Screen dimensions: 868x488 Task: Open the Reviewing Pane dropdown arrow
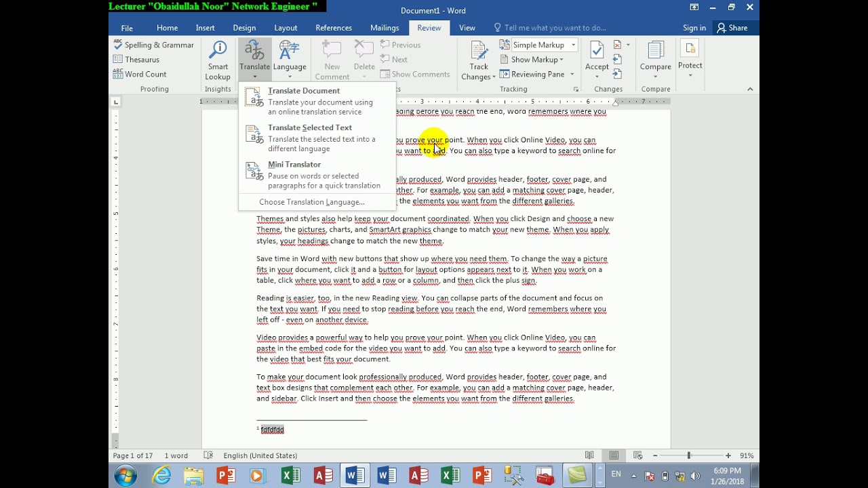point(572,75)
